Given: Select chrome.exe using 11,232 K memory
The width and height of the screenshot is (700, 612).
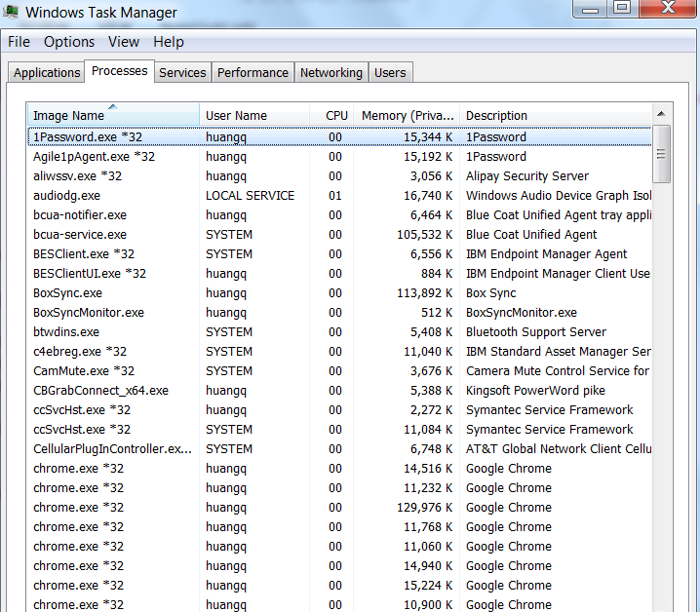Looking at the screenshot, I should 339,488.
